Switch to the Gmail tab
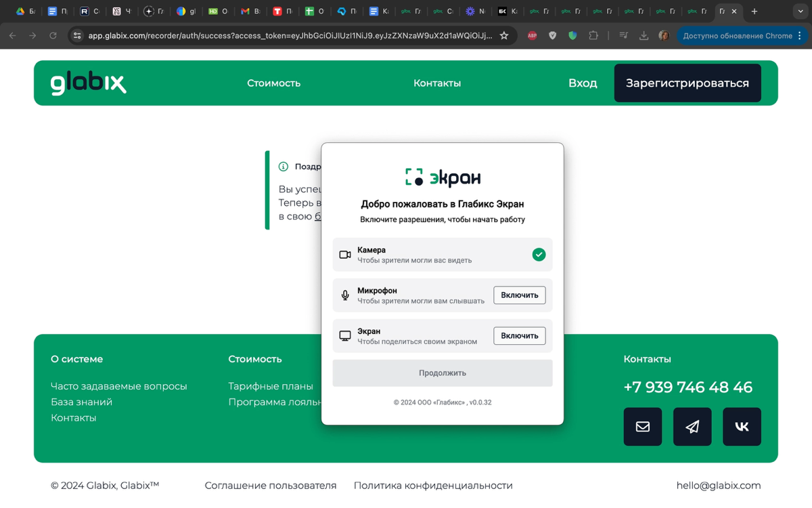Screen dimensions: 812x508 250,12
